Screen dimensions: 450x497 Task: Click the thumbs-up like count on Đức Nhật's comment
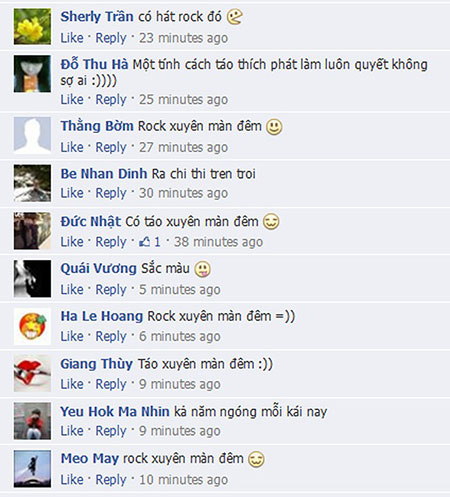coord(150,242)
